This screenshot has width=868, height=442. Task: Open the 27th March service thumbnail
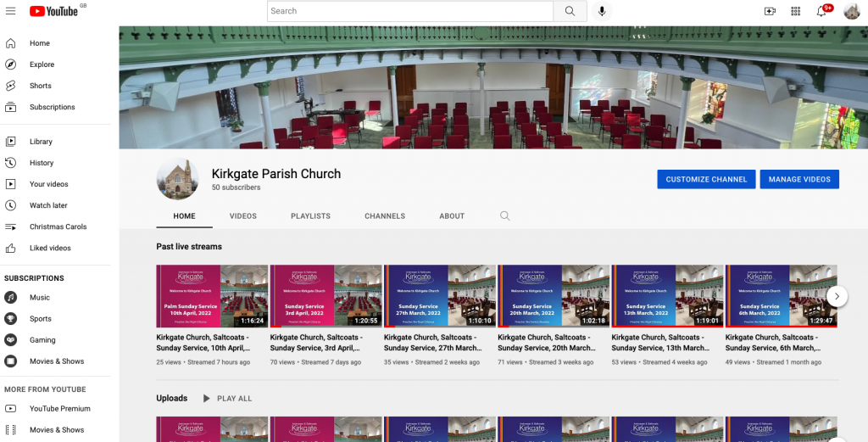click(x=440, y=296)
